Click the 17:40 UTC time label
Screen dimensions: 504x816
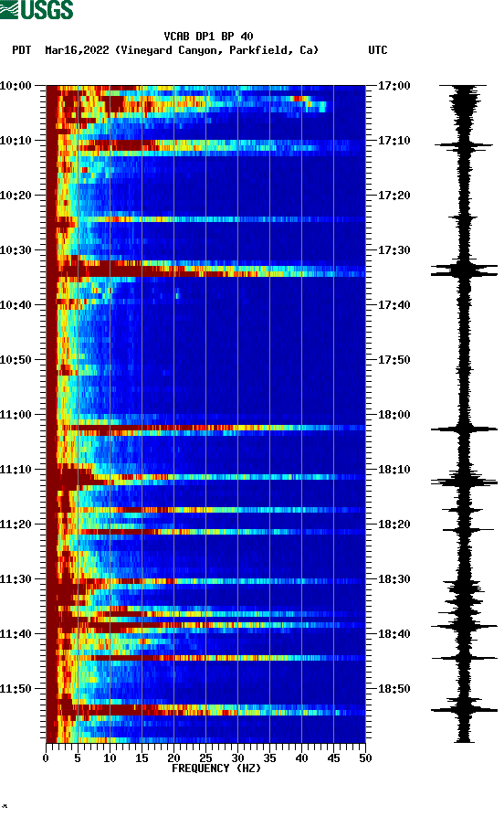click(394, 305)
